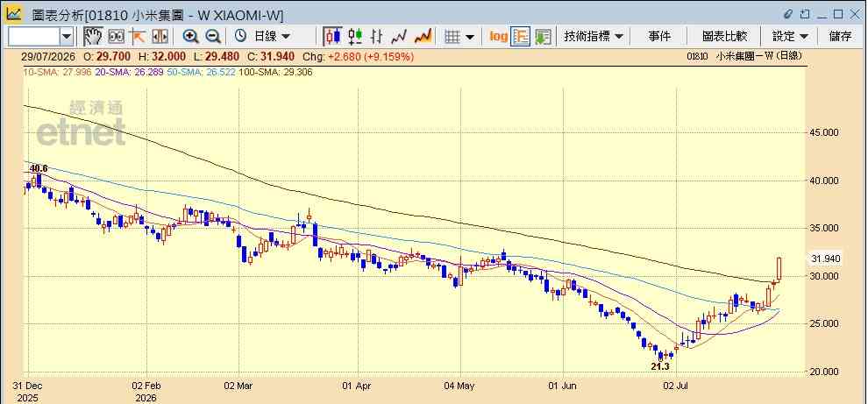This screenshot has height=404, width=868.
Task: Open 圖表比較 chart comparison
Action: tap(724, 37)
